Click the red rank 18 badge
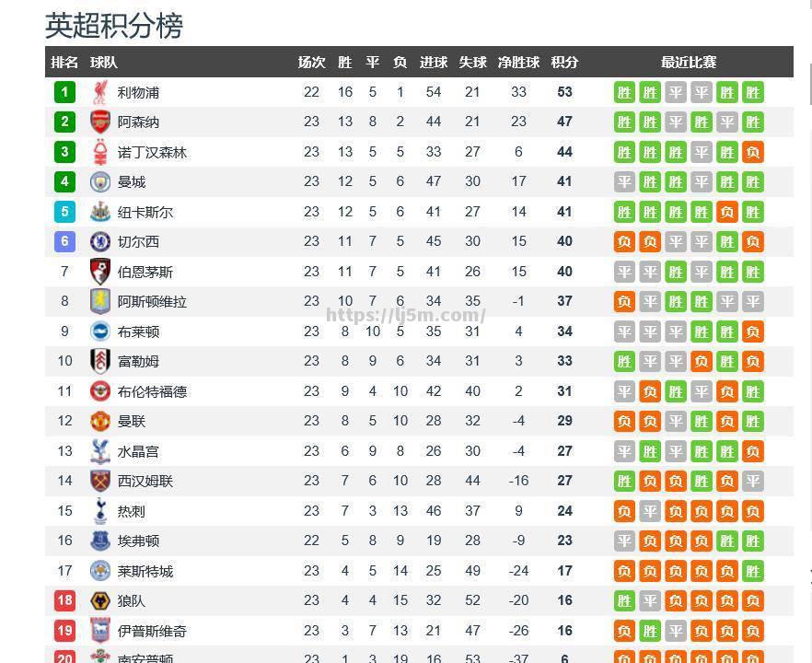 pos(64,600)
